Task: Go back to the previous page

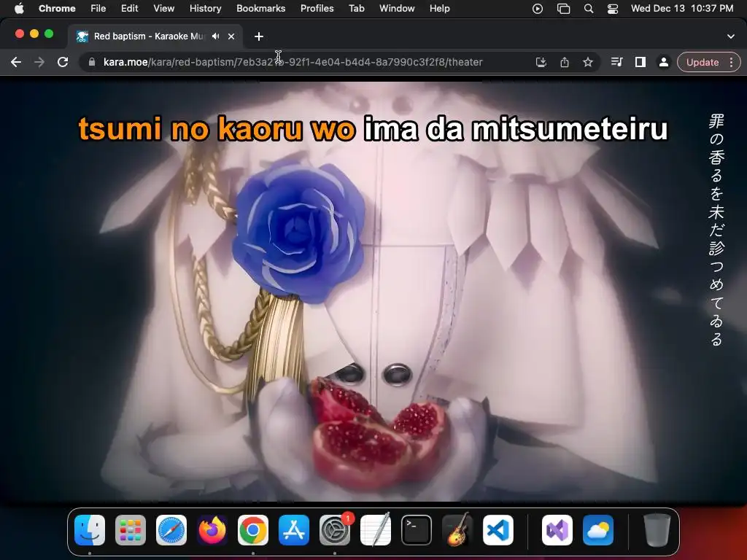Action: click(x=16, y=63)
